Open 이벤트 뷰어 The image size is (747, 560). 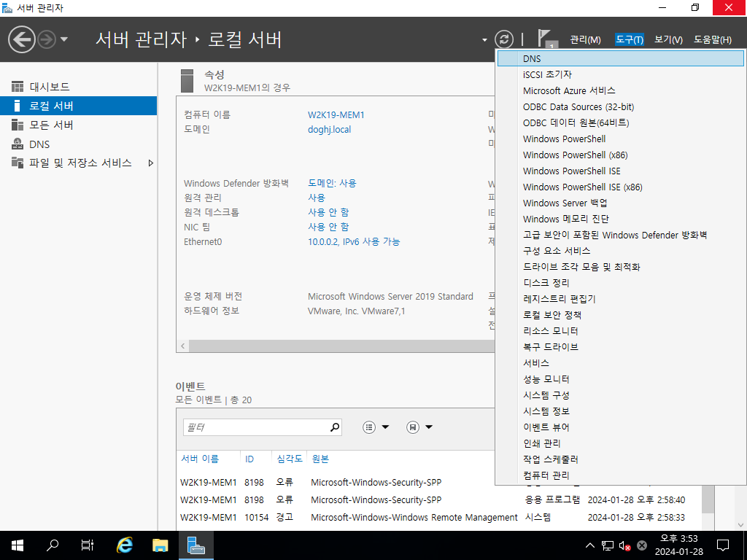[x=620, y=427]
